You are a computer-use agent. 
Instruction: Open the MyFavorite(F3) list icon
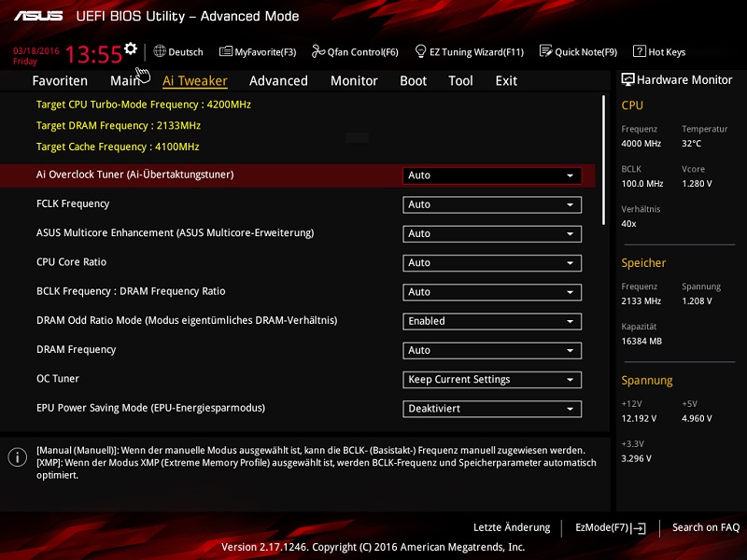(225, 51)
